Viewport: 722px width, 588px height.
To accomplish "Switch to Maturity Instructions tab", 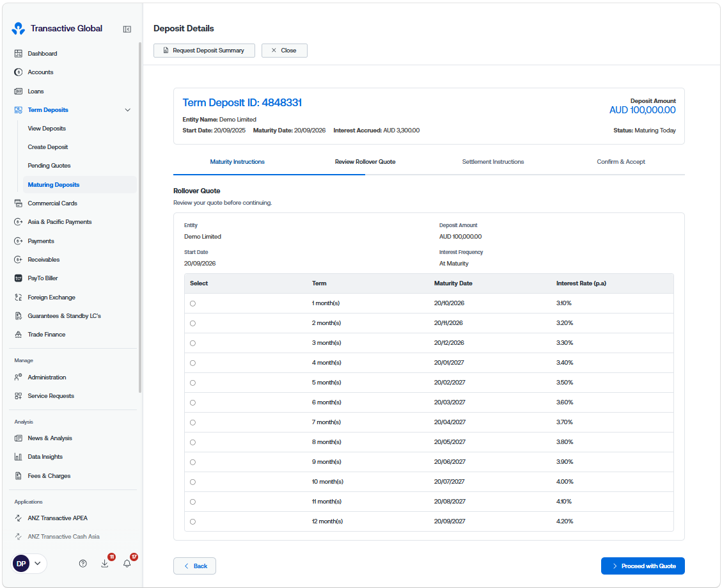I will click(x=237, y=162).
